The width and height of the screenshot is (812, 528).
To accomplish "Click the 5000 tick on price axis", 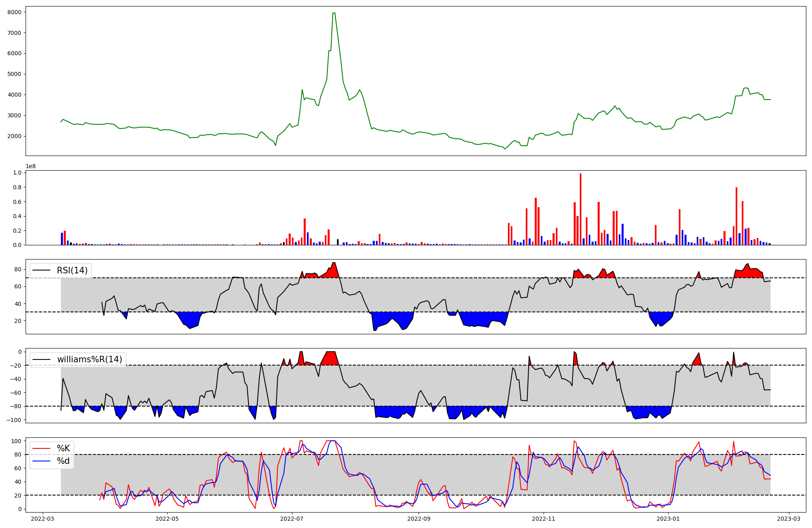I will (x=14, y=74).
